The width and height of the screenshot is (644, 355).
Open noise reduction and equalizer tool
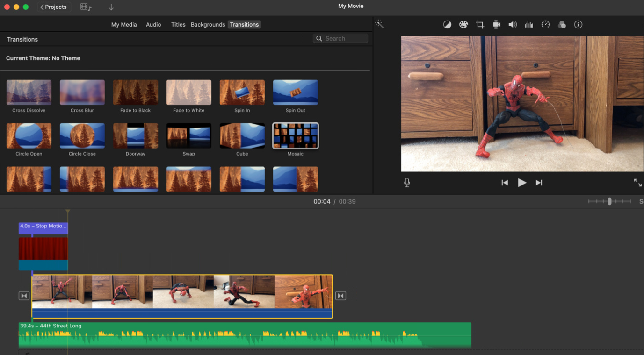click(x=529, y=25)
